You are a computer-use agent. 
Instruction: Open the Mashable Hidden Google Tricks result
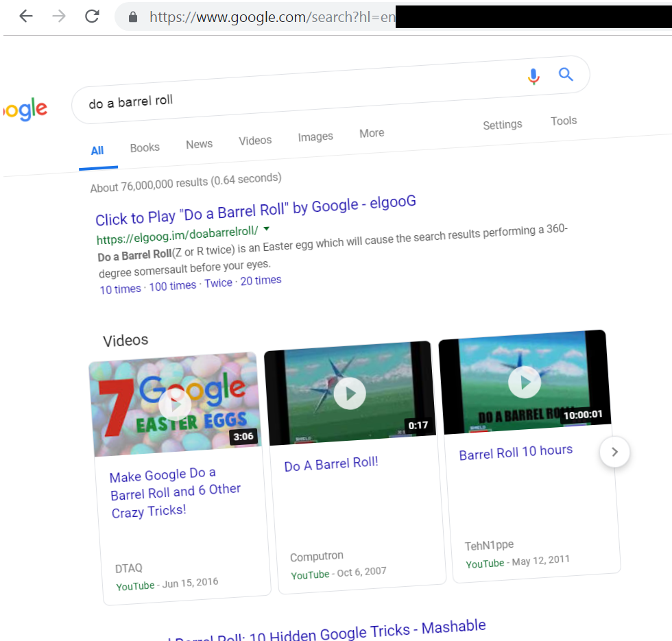pyautogui.click(x=327, y=631)
